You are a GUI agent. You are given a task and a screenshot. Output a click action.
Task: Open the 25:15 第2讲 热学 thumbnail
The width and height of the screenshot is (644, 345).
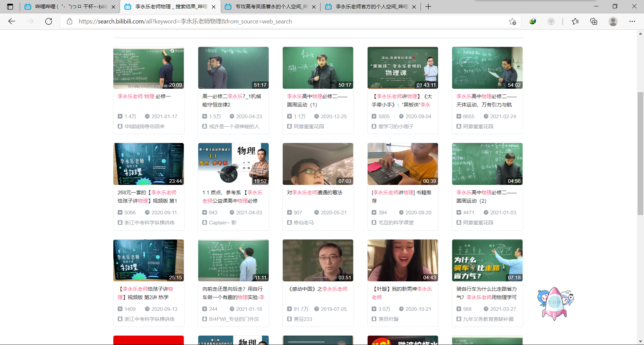pyautogui.click(x=149, y=260)
